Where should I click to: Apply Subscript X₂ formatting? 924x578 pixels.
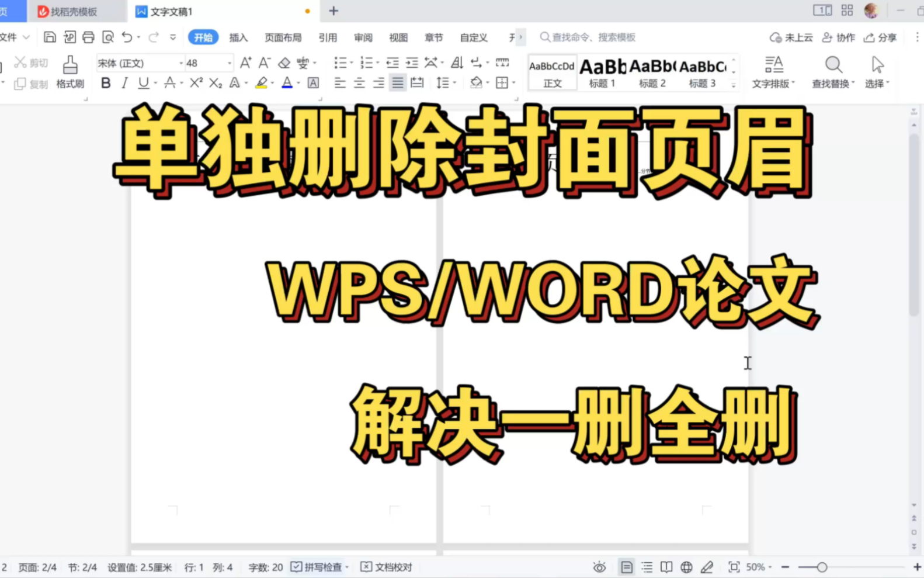click(216, 83)
